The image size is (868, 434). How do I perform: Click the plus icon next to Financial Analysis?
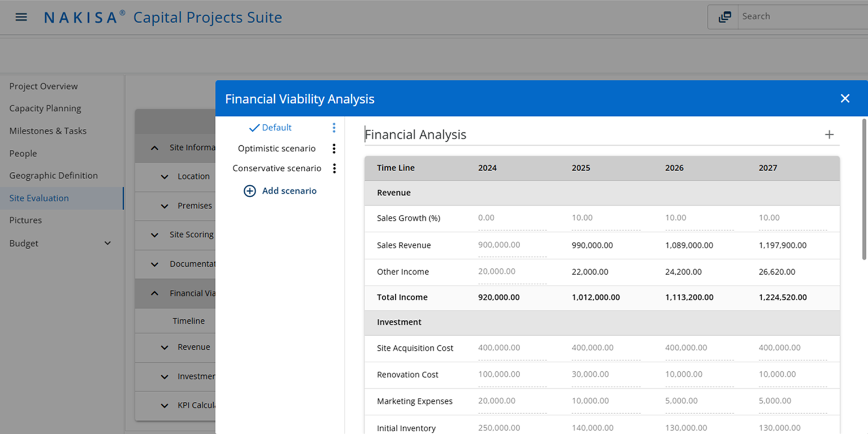click(x=829, y=134)
